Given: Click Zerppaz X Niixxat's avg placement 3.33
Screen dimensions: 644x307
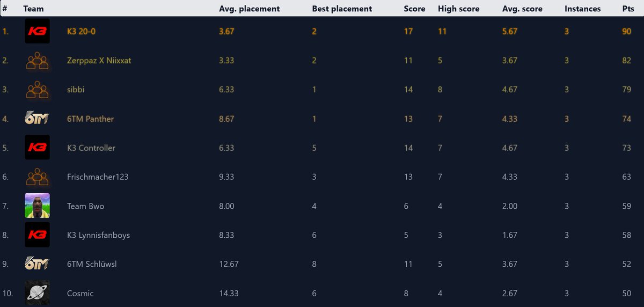Looking at the screenshot, I should (226, 60).
